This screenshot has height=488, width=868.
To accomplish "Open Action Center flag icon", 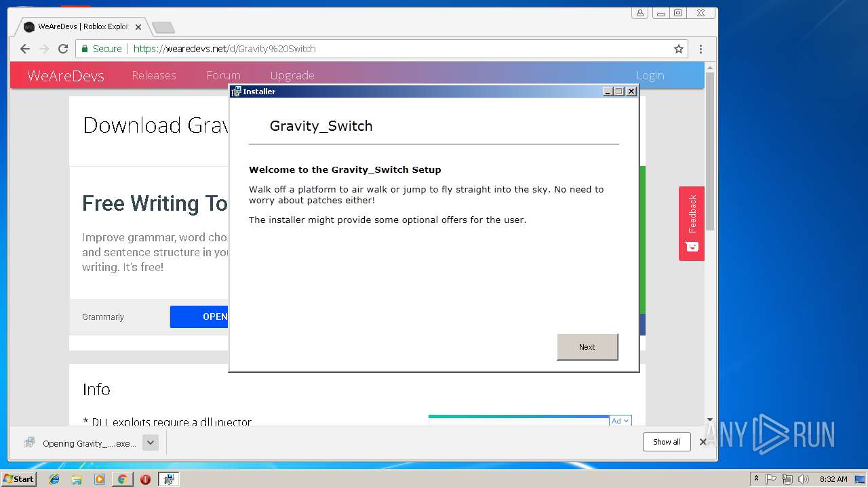I will pos(771,479).
